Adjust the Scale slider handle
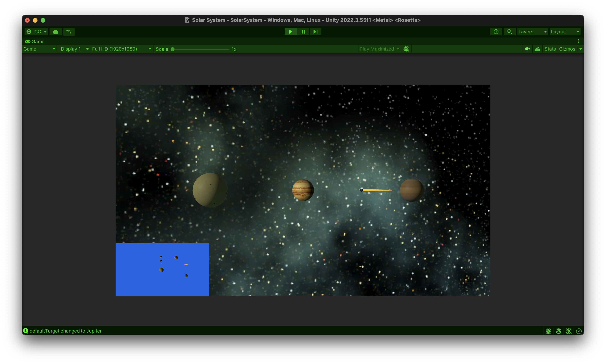Viewport: 606px width, 364px height. coord(173,49)
